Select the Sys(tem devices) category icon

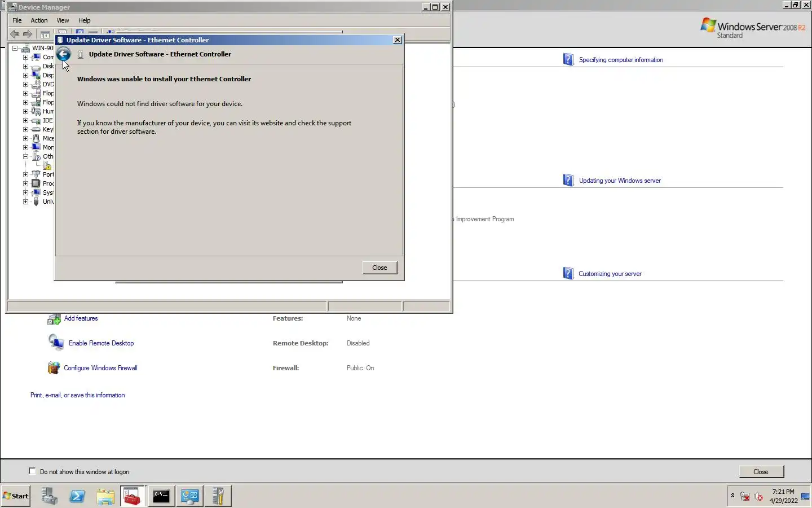click(x=36, y=192)
